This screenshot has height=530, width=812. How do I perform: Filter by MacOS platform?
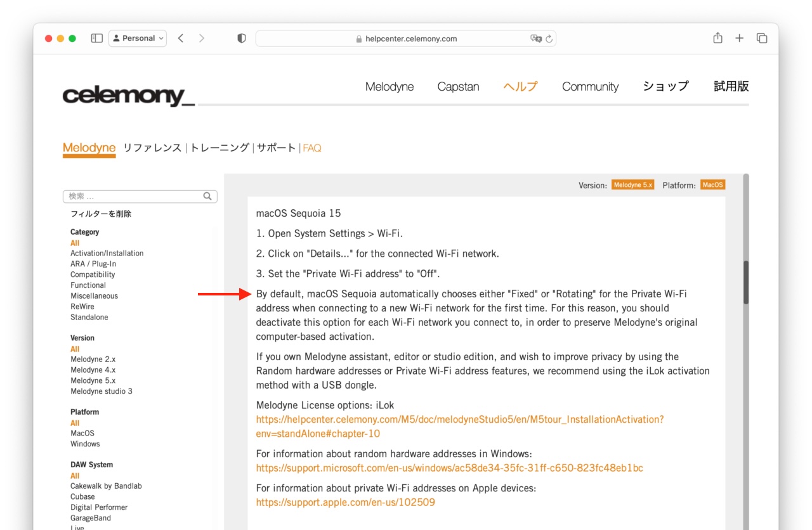click(82, 434)
